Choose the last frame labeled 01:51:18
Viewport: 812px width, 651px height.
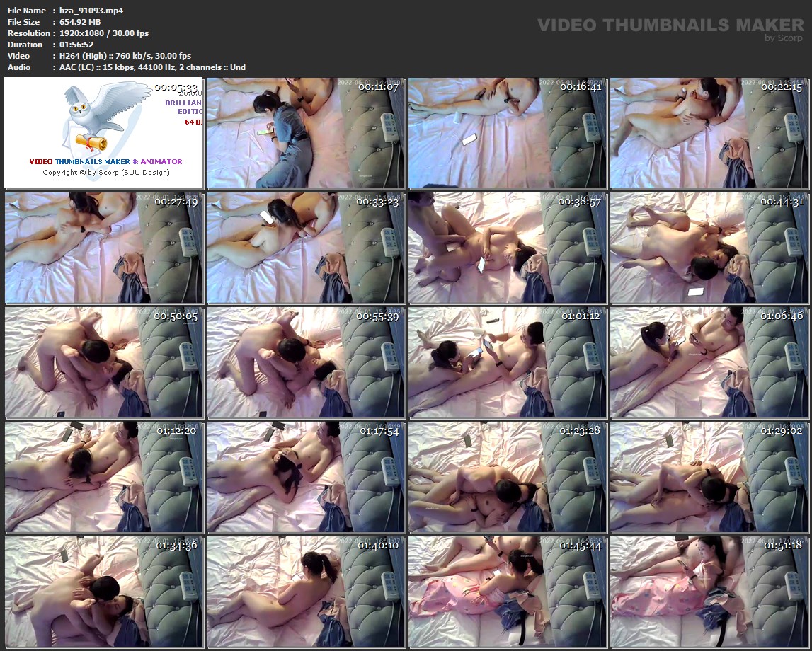click(709, 592)
